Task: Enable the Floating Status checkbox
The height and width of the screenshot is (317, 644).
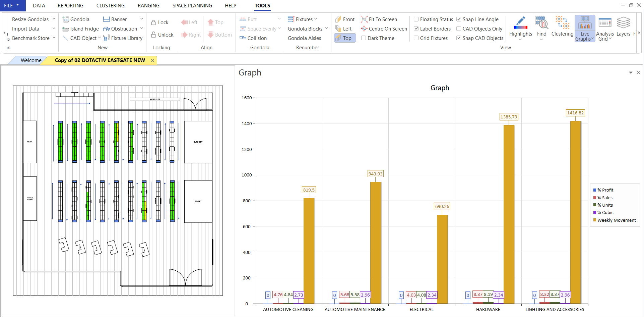Action: [x=416, y=19]
